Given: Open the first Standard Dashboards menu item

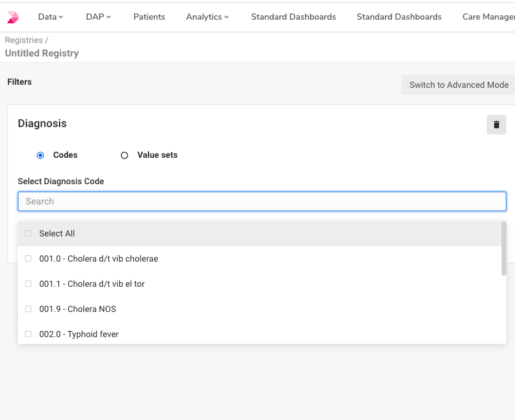Looking at the screenshot, I should pyautogui.click(x=293, y=17).
